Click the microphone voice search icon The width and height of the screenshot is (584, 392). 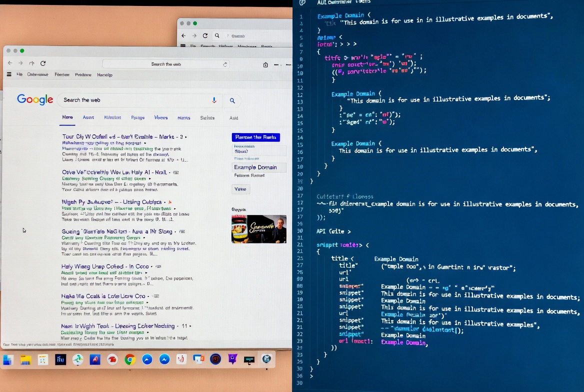point(214,100)
